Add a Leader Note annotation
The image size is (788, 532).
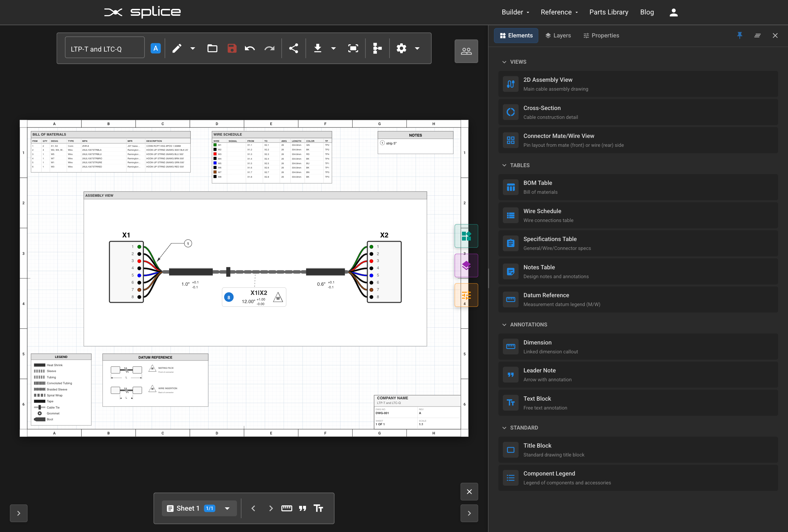click(x=637, y=374)
